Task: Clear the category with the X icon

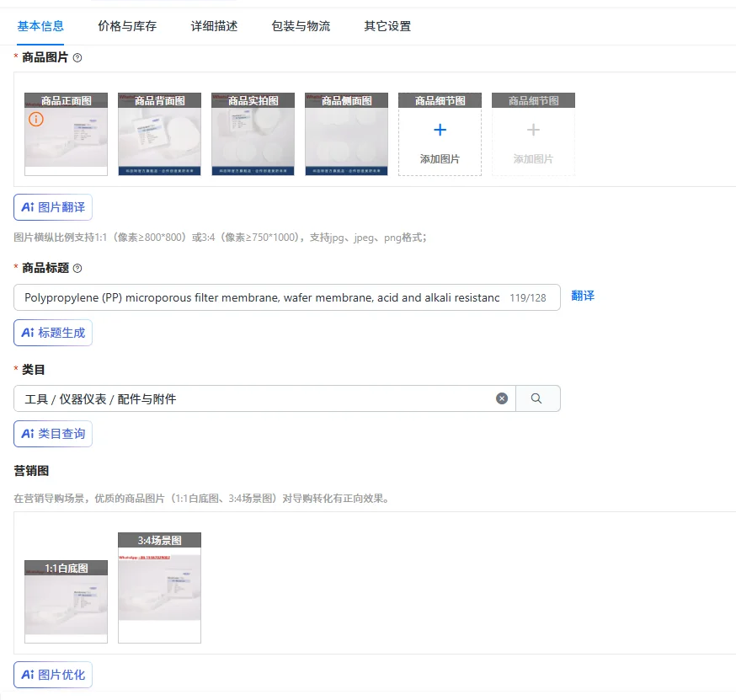Action: point(502,398)
